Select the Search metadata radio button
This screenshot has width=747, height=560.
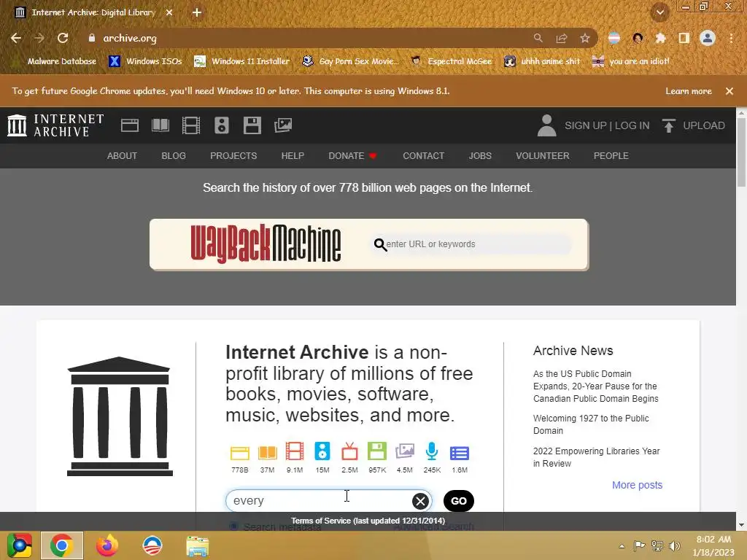tap(233, 526)
